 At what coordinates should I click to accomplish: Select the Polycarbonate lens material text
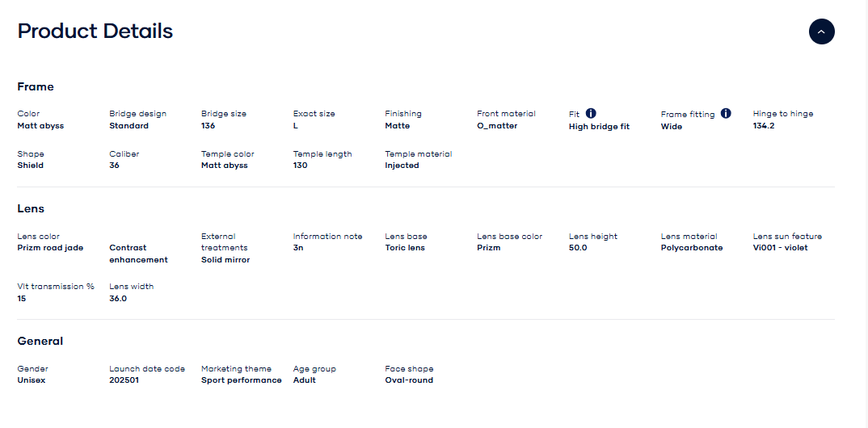[x=692, y=248]
